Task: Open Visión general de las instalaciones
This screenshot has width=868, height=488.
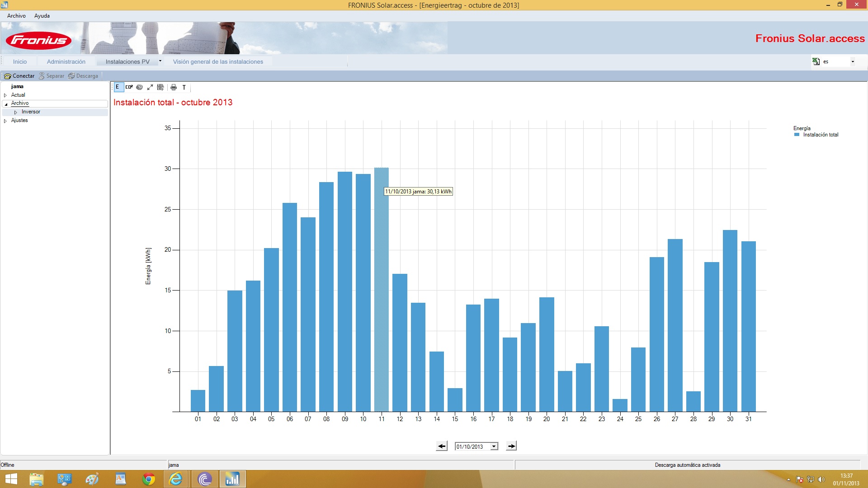Action: click(x=218, y=61)
